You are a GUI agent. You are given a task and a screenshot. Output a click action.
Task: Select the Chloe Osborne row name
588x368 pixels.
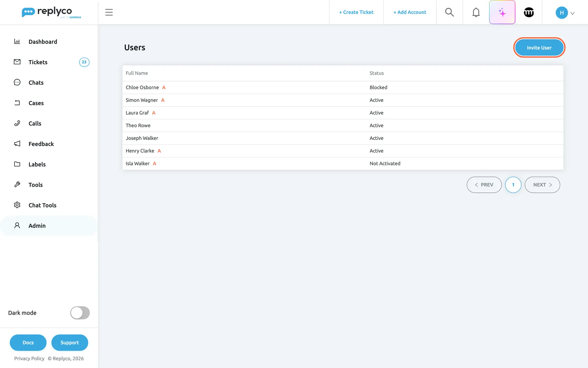(x=142, y=87)
